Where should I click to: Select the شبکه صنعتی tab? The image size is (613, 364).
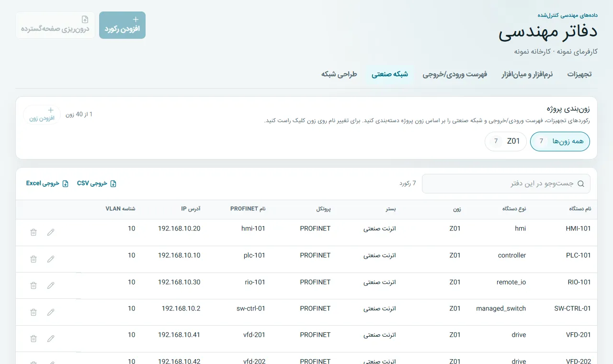coord(390,74)
